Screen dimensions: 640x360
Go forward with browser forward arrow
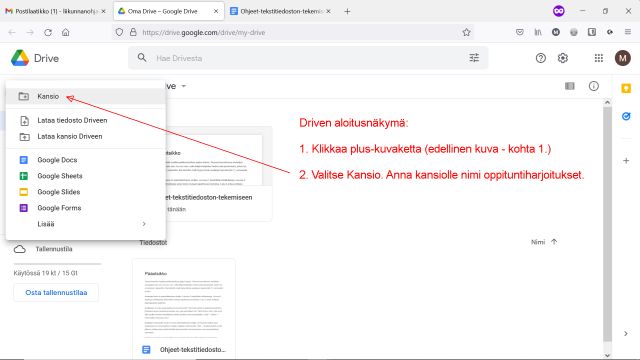[30, 32]
